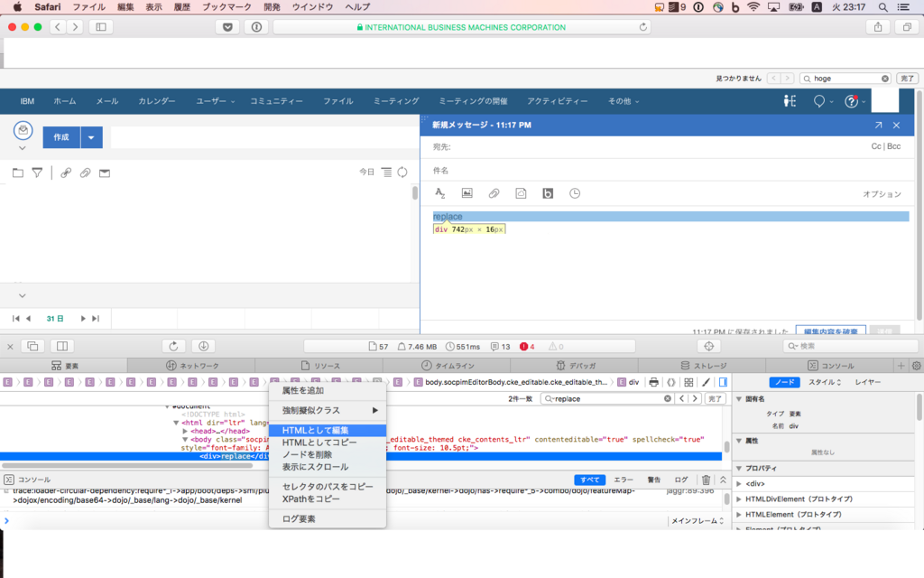Toggle the inspector right sidebar icon
The height and width of the screenshot is (578, 924).
click(x=723, y=382)
